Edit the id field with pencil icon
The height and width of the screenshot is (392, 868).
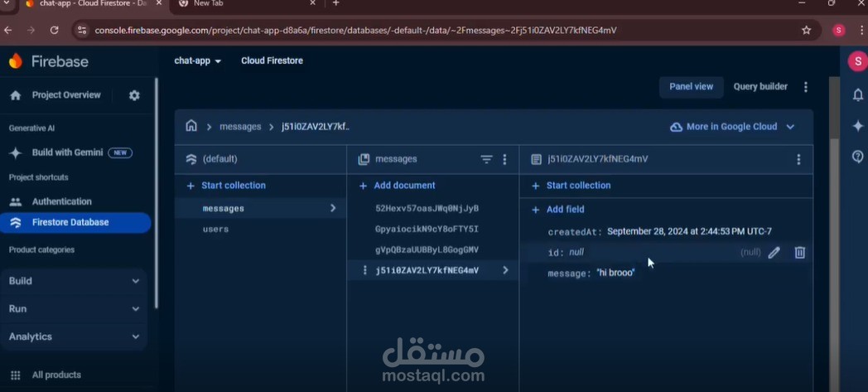[x=774, y=253]
